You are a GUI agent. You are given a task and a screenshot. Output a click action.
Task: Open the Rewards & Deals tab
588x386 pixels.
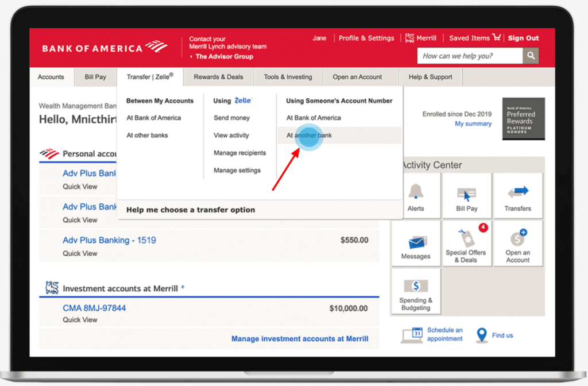tap(218, 77)
